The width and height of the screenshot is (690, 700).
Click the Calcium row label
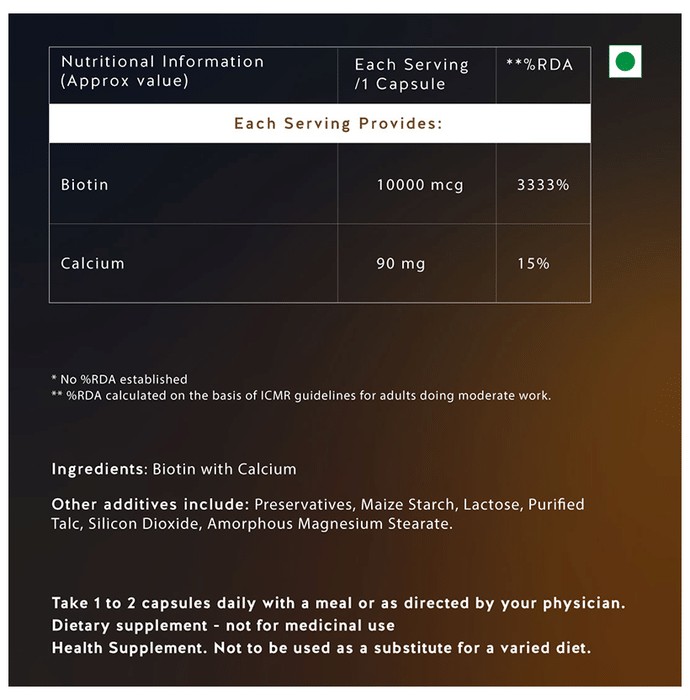coord(92,263)
